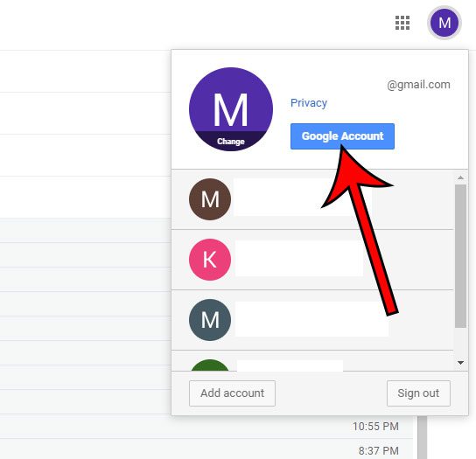Select the @gmail.com email address text
Screen dimensions: 476x459
(x=418, y=85)
